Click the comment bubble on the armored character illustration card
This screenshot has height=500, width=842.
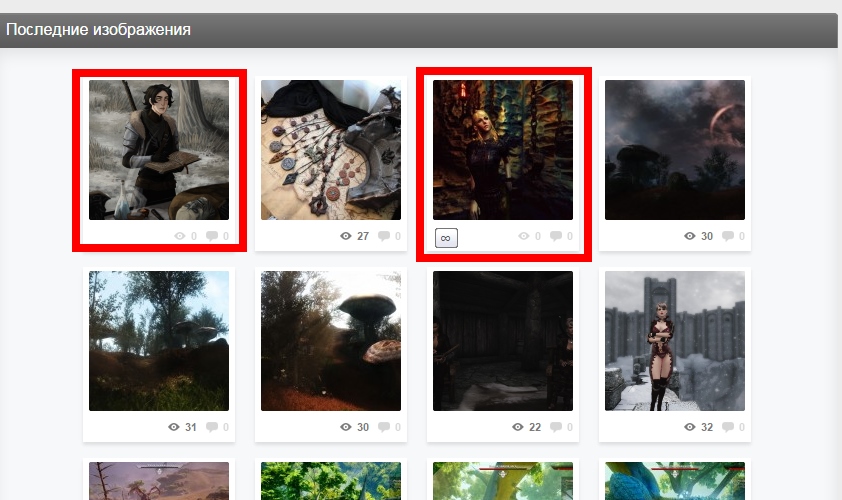coord(212,236)
